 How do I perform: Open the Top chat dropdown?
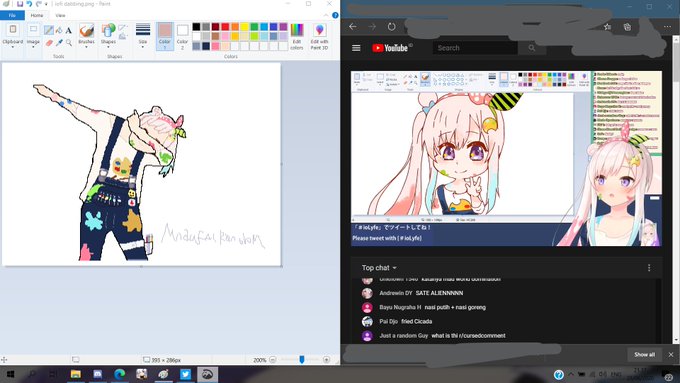[379, 268]
